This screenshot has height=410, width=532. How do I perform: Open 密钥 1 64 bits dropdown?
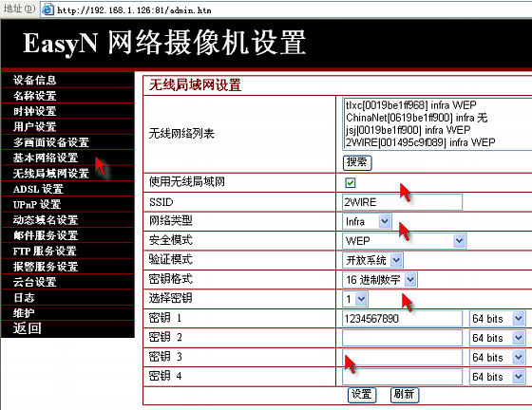point(498,319)
